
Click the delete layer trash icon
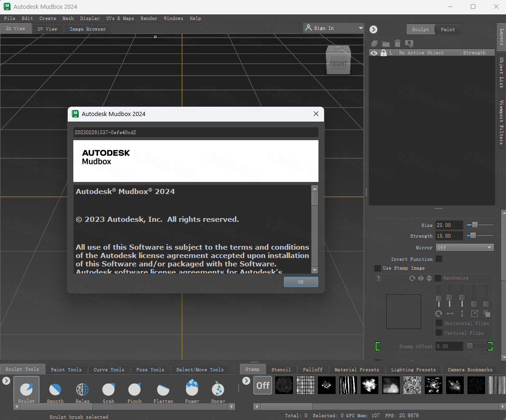pos(397,43)
